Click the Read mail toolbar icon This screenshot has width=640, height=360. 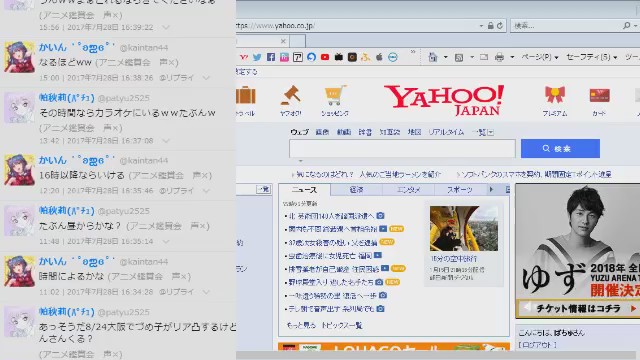484,57
